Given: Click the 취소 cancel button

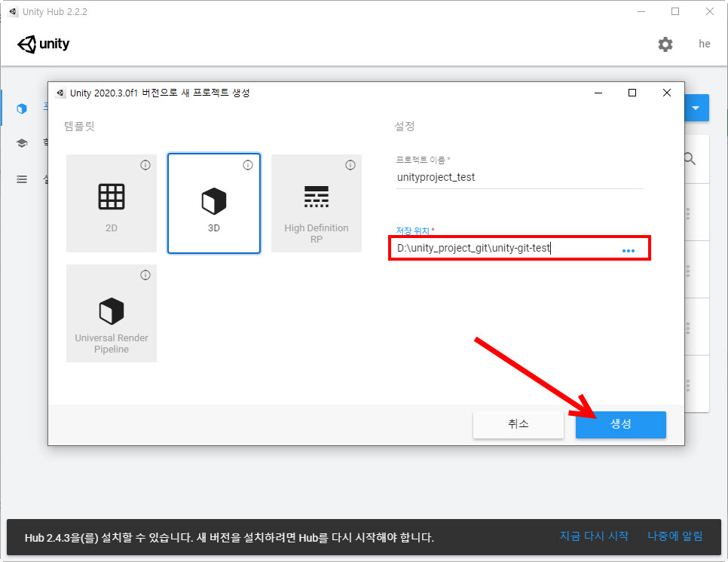Looking at the screenshot, I should pyautogui.click(x=518, y=424).
